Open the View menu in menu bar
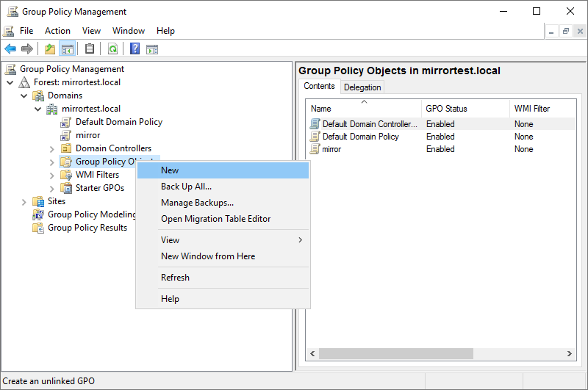This screenshot has height=390, width=588. (91, 31)
